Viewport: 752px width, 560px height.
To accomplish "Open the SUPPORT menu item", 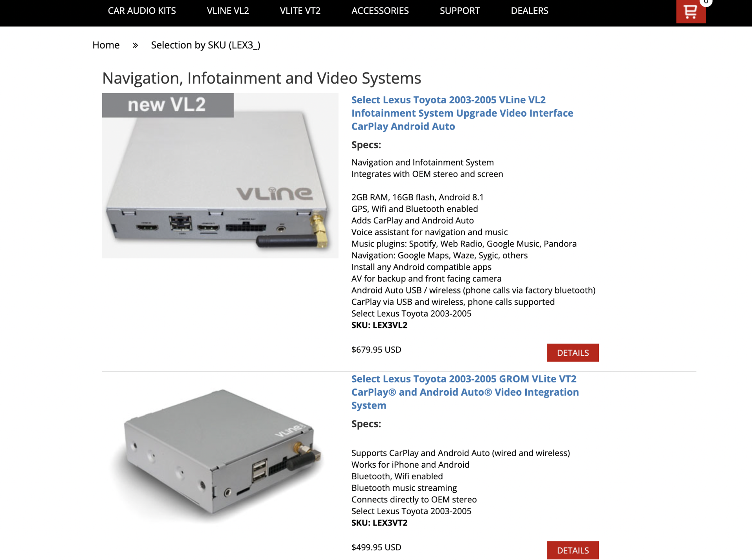I will pyautogui.click(x=460, y=11).
